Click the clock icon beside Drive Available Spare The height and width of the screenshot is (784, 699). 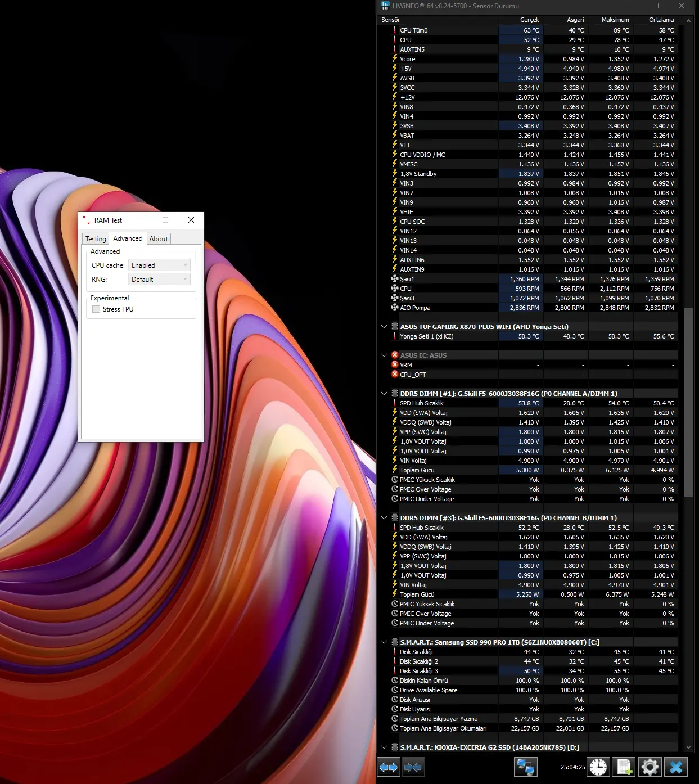[395, 690]
